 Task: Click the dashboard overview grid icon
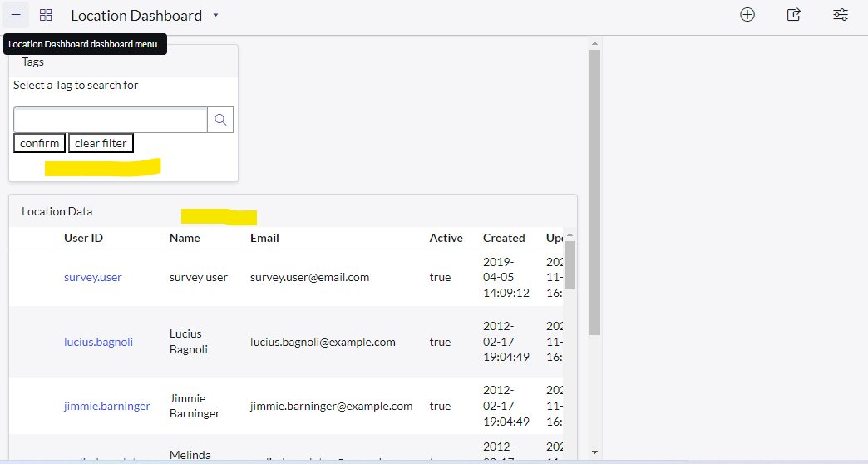46,15
